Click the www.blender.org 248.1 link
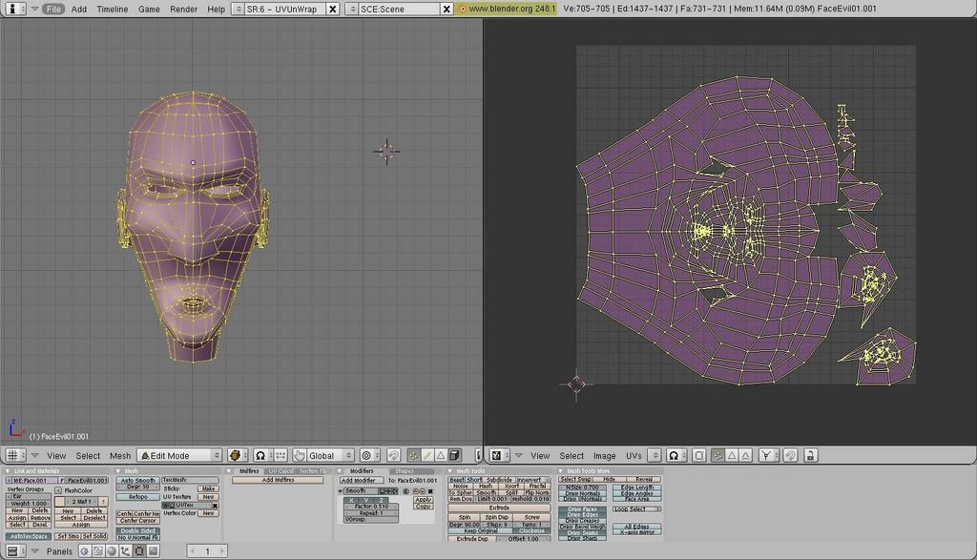977x560 pixels. coord(506,9)
